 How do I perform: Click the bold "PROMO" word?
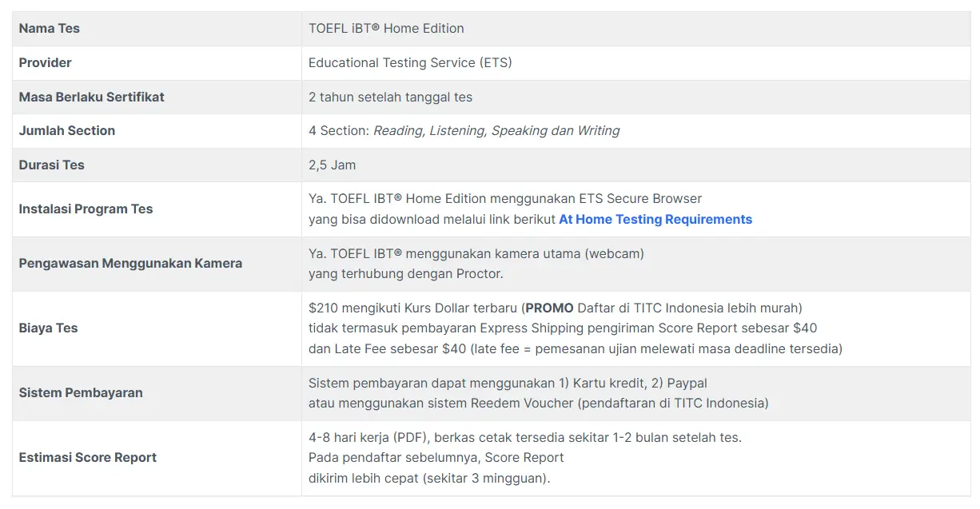pos(549,308)
